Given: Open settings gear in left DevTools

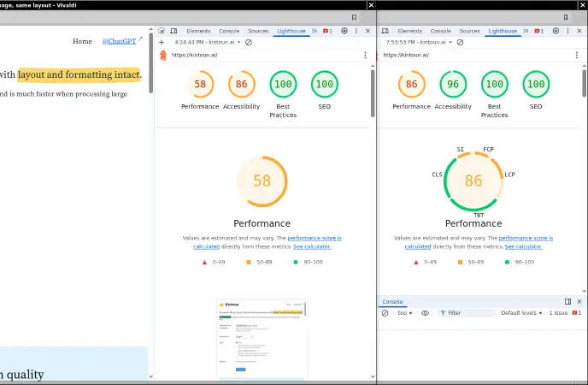Looking at the screenshot, I should (x=344, y=31).
